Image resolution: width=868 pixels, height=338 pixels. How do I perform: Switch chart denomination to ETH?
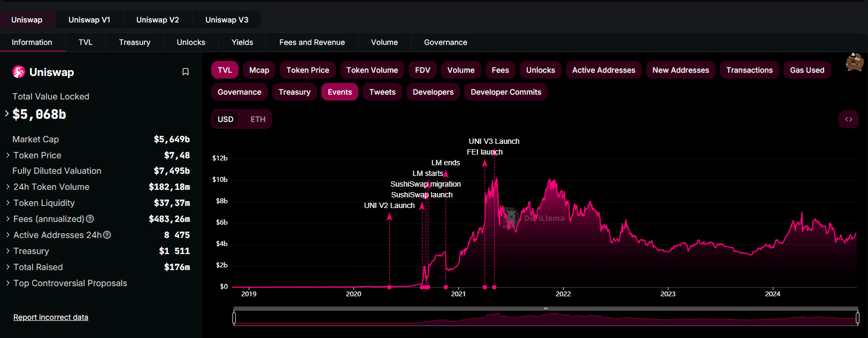[x=258, y=119]
